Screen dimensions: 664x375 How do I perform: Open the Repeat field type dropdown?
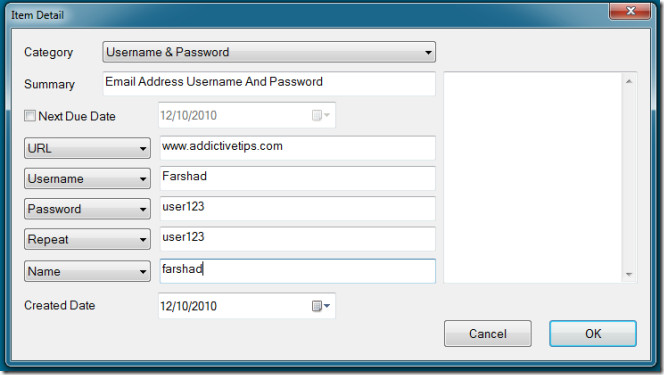87,240
